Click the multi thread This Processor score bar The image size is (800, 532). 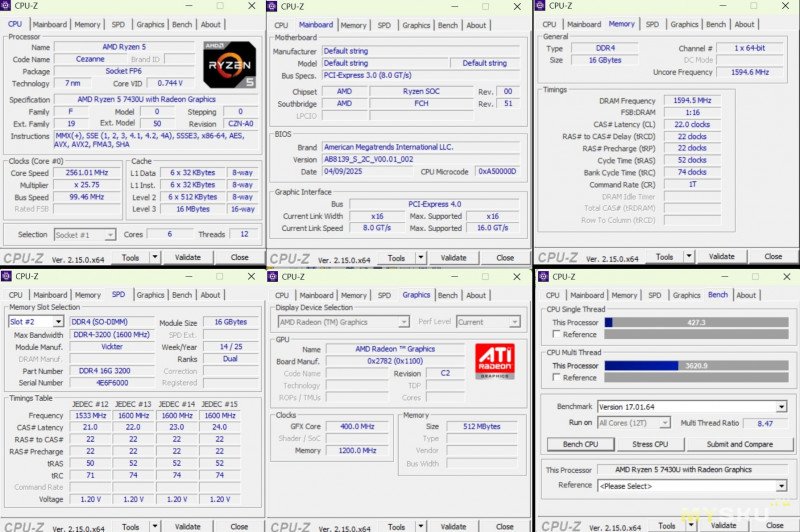[x=696, y=366]
